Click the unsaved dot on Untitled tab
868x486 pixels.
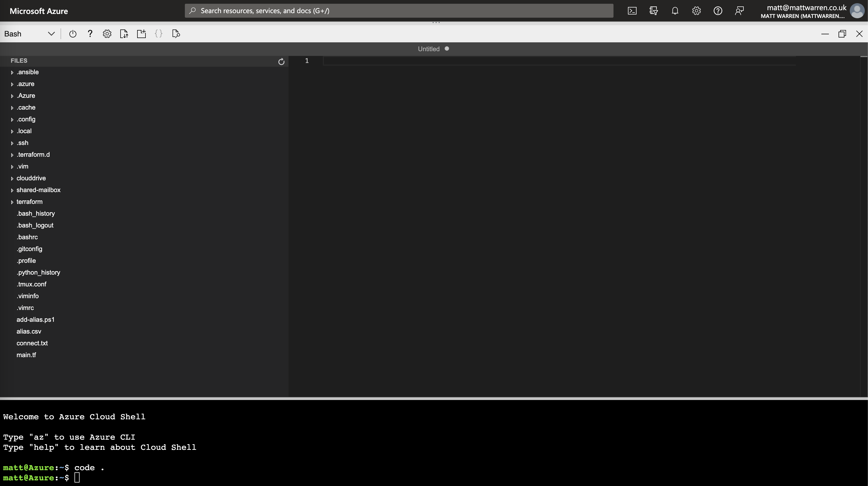click(x=447, y=48)
